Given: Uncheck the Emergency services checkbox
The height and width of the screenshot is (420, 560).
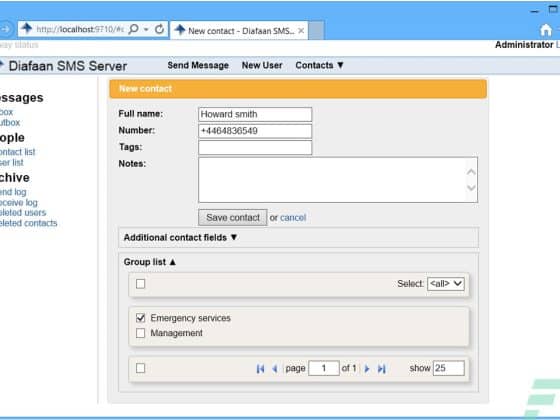Looking at the screenshot, I should pyautogui.click(x=140, y=318).
